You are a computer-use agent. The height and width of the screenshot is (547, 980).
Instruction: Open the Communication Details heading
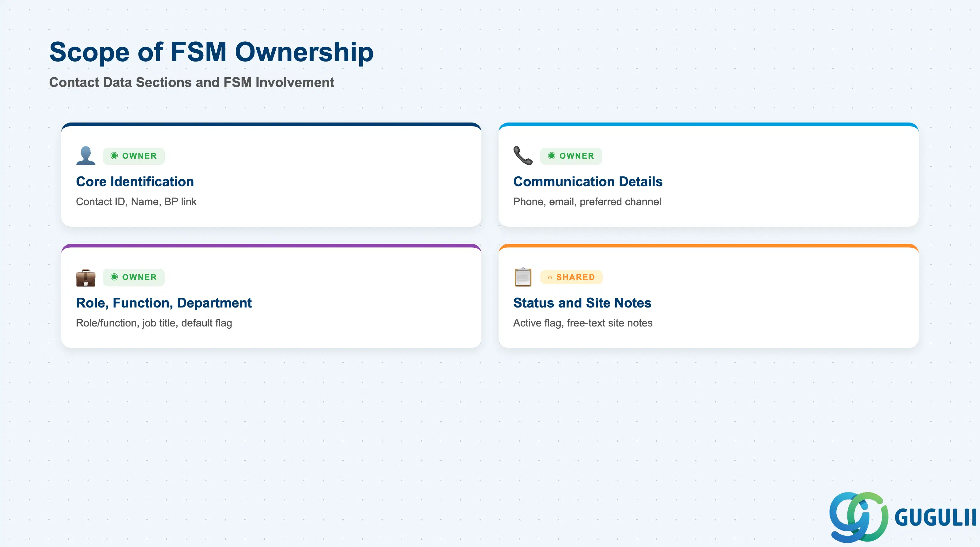(588, 181)
